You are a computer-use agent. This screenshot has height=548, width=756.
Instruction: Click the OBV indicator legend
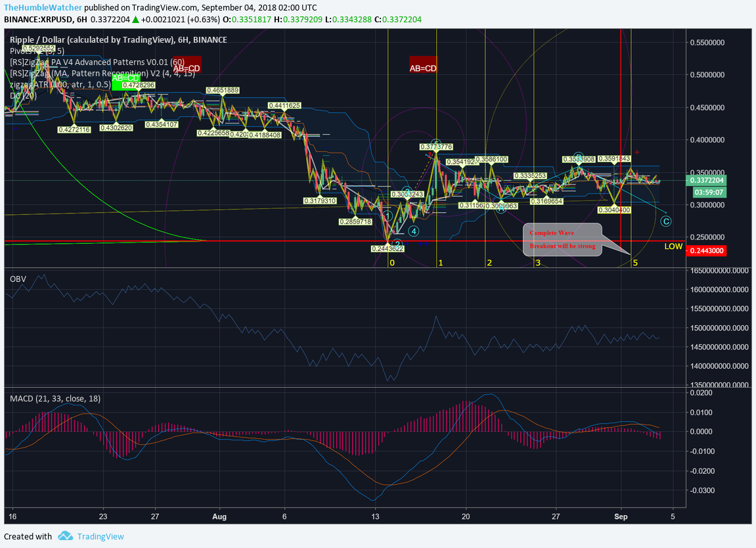(x=18, y=279)
